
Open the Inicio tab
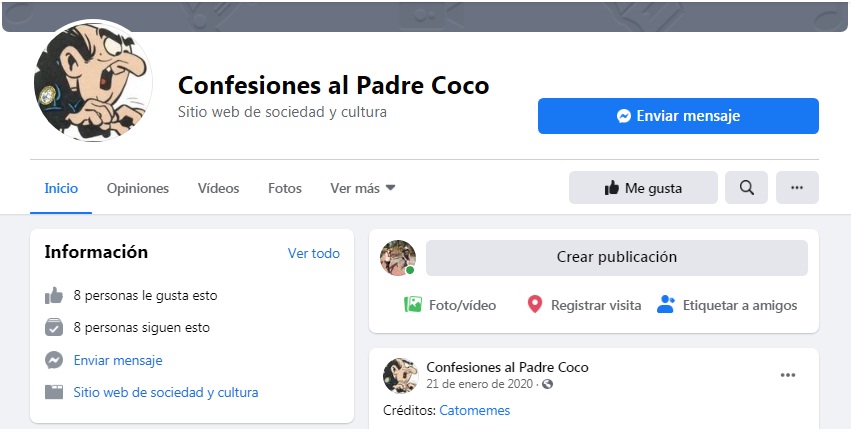(x=61, y=188)
